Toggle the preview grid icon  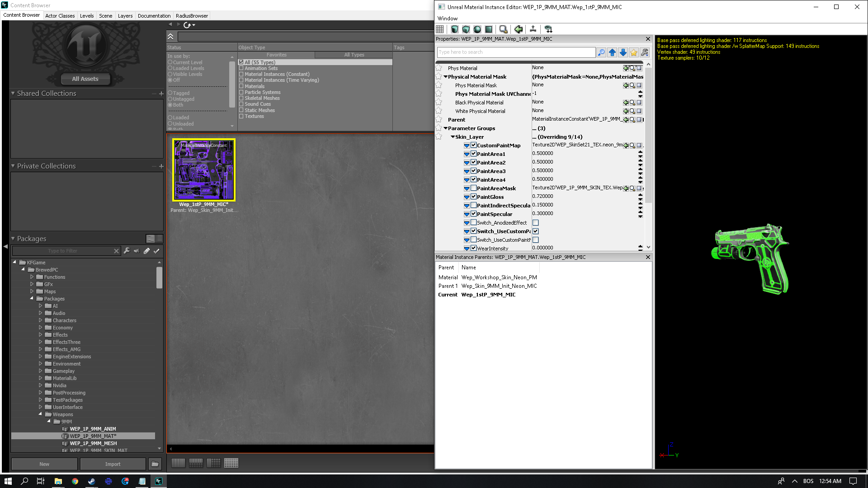pos(440,29)
